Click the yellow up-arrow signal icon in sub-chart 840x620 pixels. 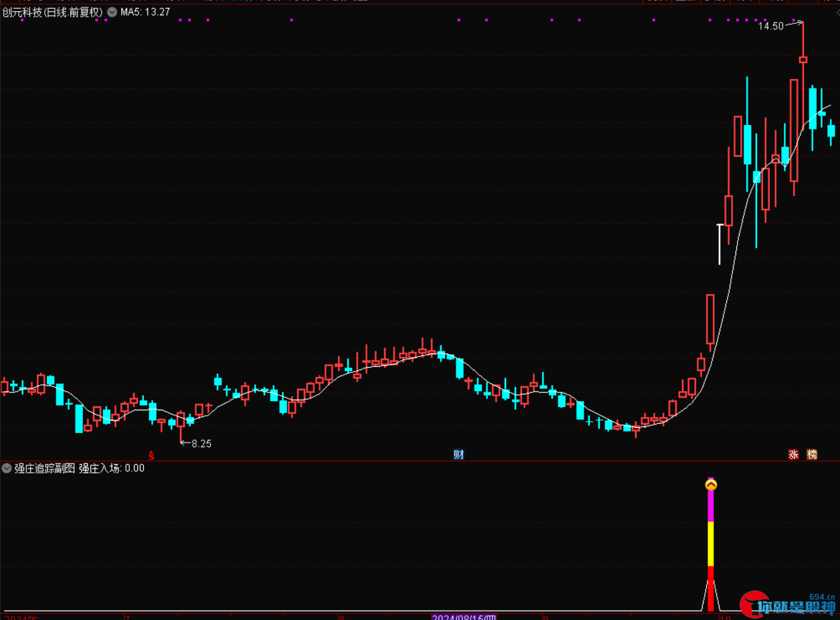[x=711, y=484]
